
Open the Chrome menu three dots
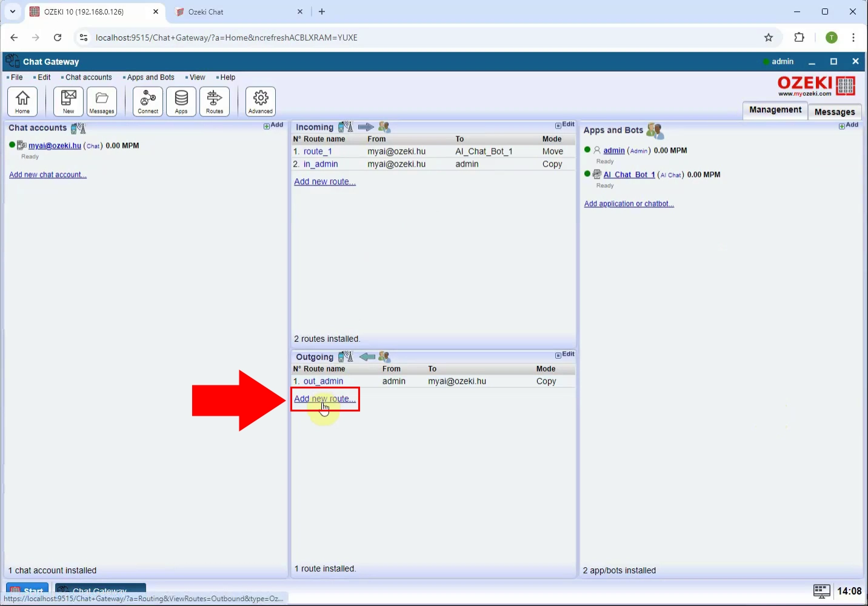[853, 38]
